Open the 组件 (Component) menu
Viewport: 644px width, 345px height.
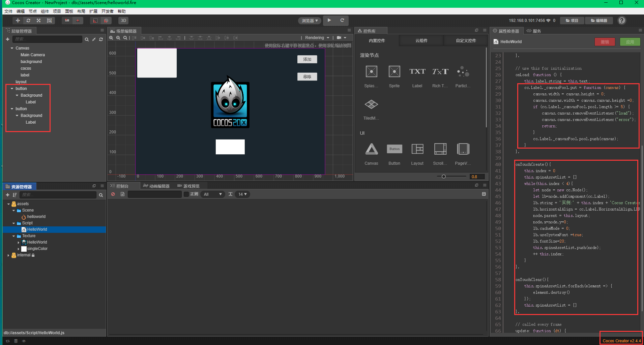pos(45,11)
